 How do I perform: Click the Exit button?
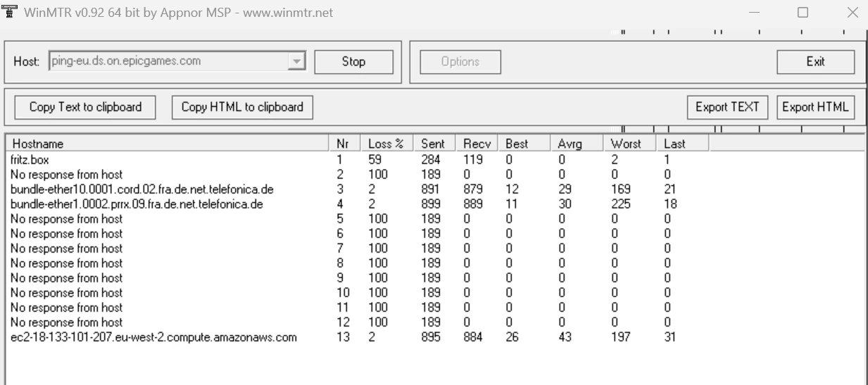point(815,62)
